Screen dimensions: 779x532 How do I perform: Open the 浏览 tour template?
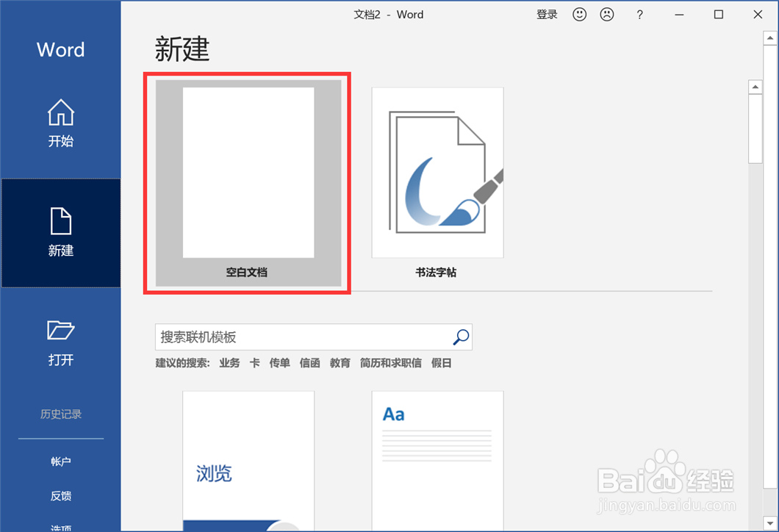248,461
